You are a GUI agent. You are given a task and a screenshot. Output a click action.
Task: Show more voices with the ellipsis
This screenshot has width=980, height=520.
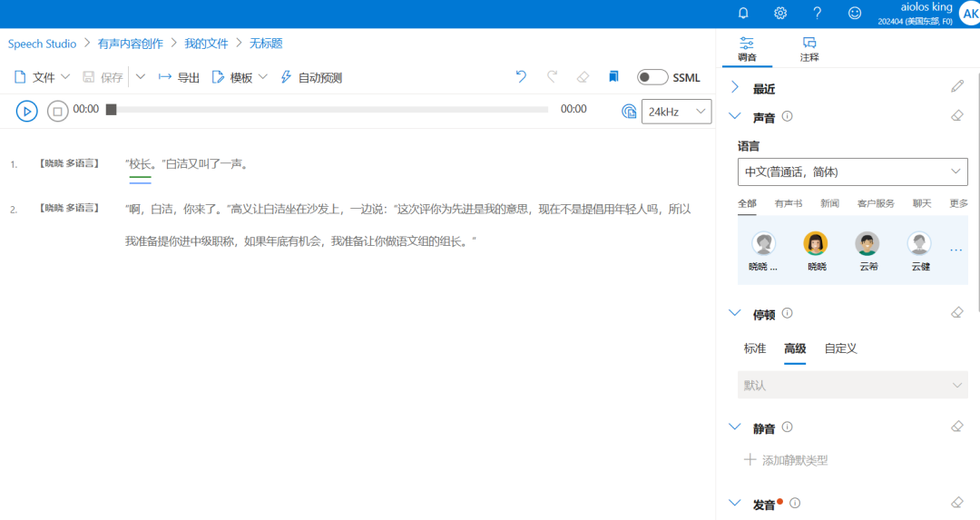pyautogui.click(x=956, y=250)
